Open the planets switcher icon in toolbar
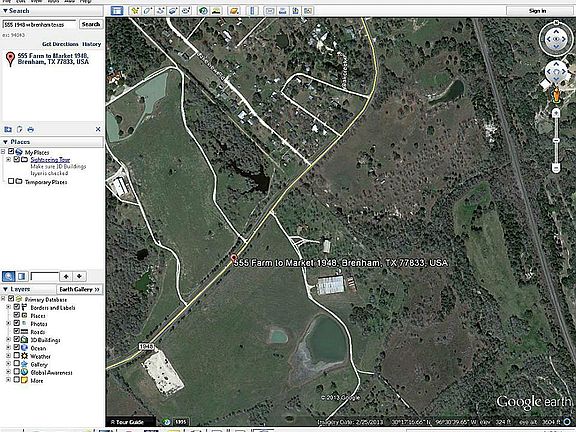Viewport: 576px width, 432px height. pyautogui.click(x=234, y=11)
